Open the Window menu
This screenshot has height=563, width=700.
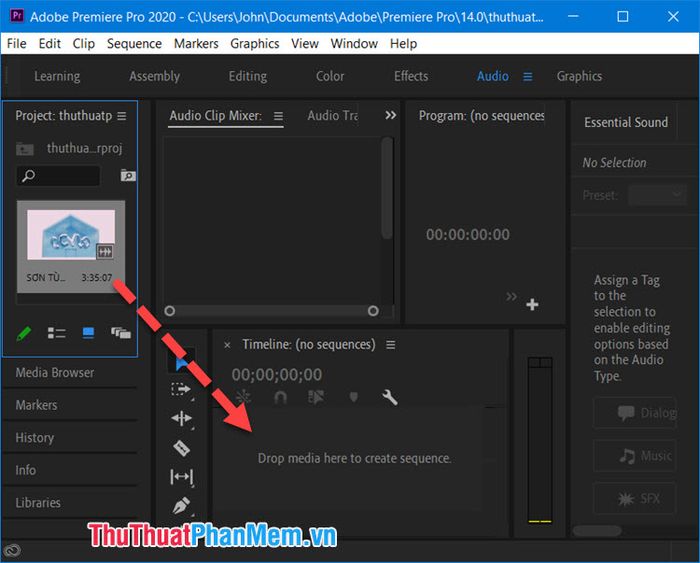tap(354, 44)
